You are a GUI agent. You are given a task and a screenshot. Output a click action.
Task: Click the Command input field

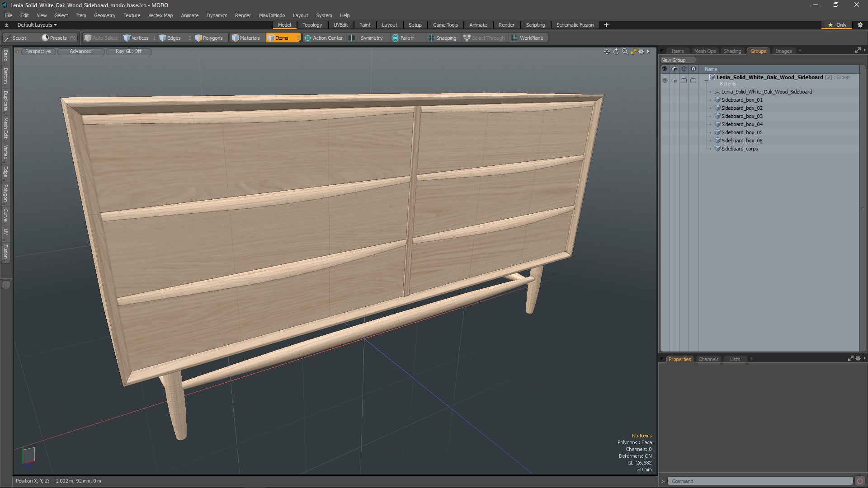759,481
